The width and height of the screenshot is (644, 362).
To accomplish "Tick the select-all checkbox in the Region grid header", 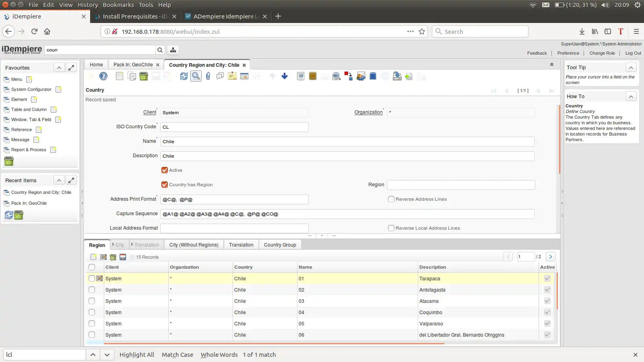I will tap(92, 267).
